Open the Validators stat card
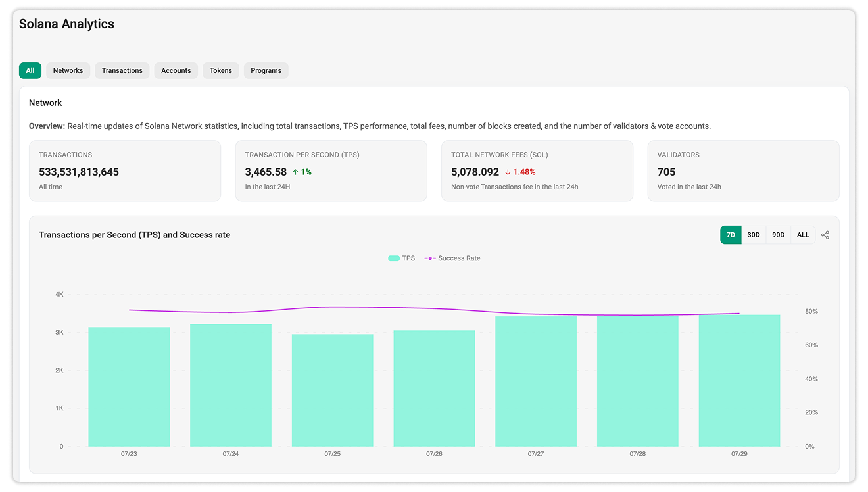The width and height of the screenshot is (868, 492). coord(744,170)
